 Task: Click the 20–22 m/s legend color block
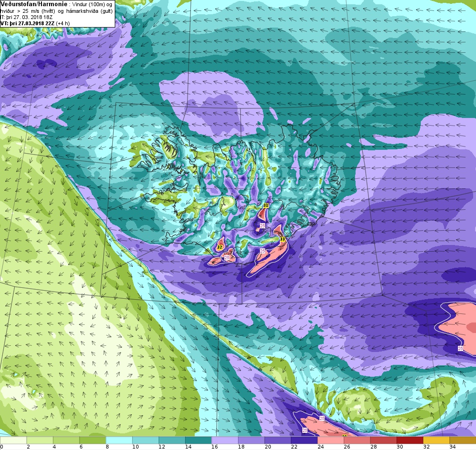click(x=278, y=440)
